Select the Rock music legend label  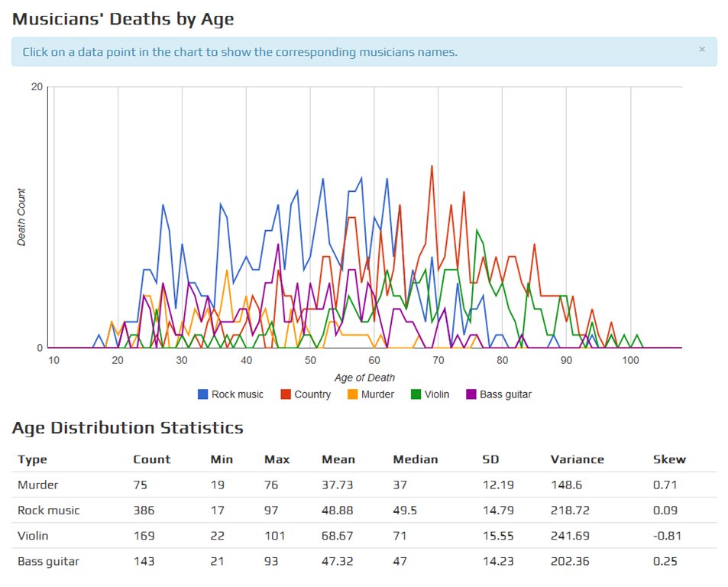coord(238,394)
